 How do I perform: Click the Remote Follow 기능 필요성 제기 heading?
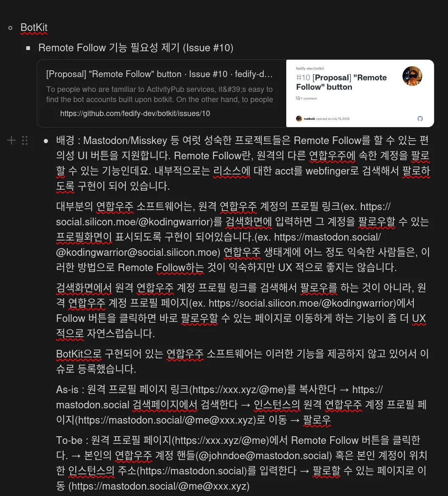(x=136, y=48)
